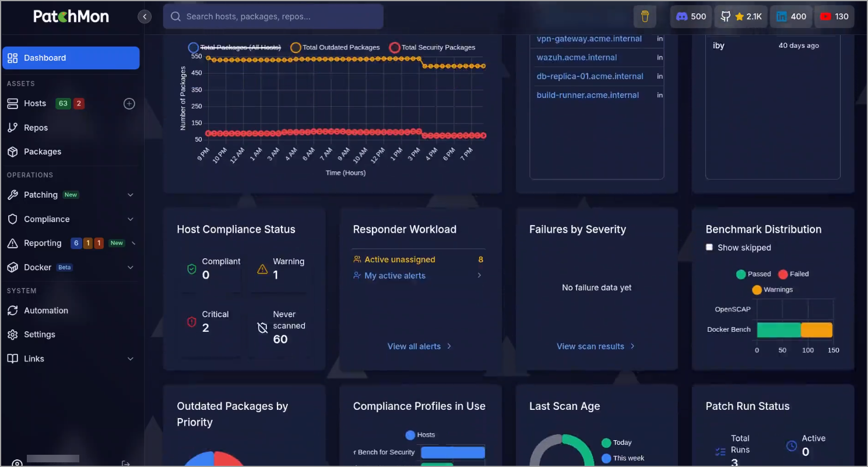Click the Hosts server icon in sidebar
Viewport: 868px width, 467px height.
(13, 103)
